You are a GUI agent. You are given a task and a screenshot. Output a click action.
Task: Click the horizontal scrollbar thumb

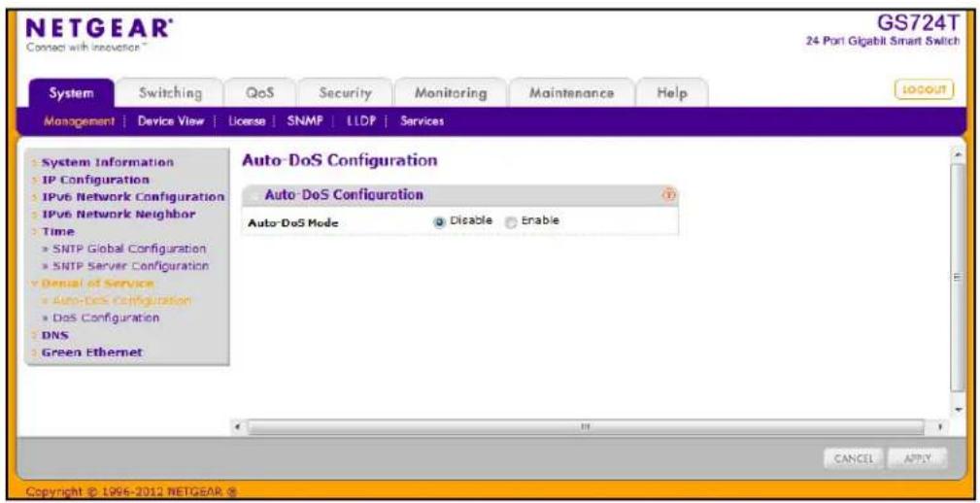[587, 428]
